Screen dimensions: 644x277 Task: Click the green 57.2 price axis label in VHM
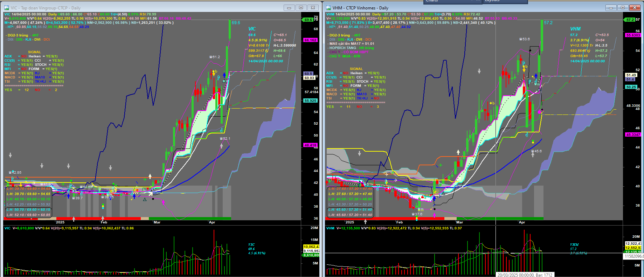(x=630, y=20)
